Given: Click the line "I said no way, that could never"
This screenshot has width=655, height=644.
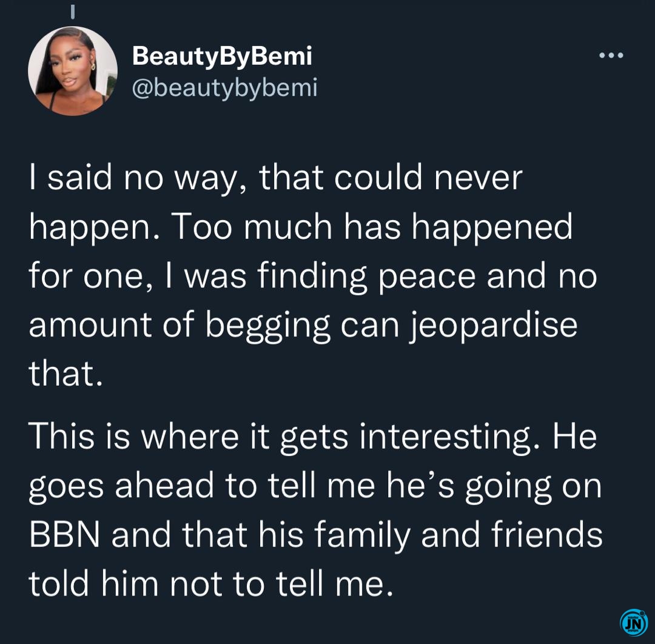Looking at the screenshot, I should (276, 178).
